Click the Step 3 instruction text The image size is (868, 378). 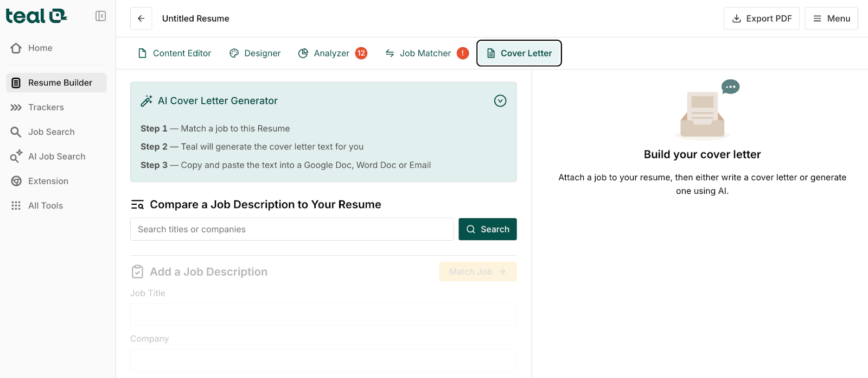(x=286, y=165)
